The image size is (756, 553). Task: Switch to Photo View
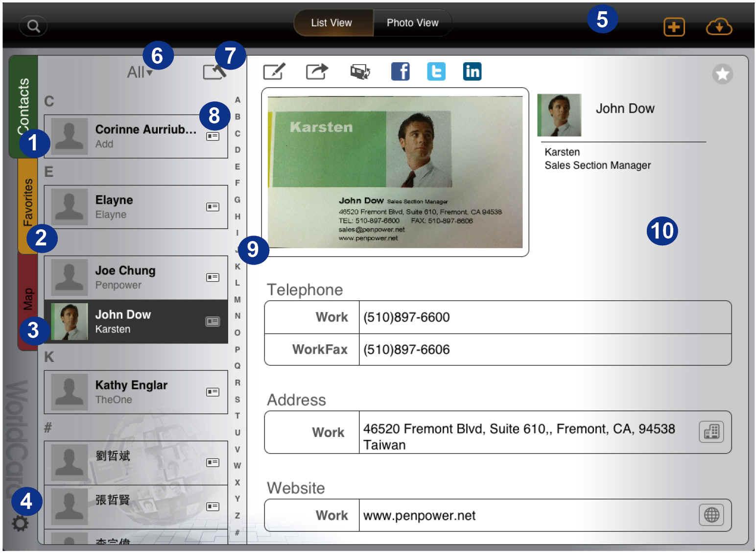click(412, 23)
